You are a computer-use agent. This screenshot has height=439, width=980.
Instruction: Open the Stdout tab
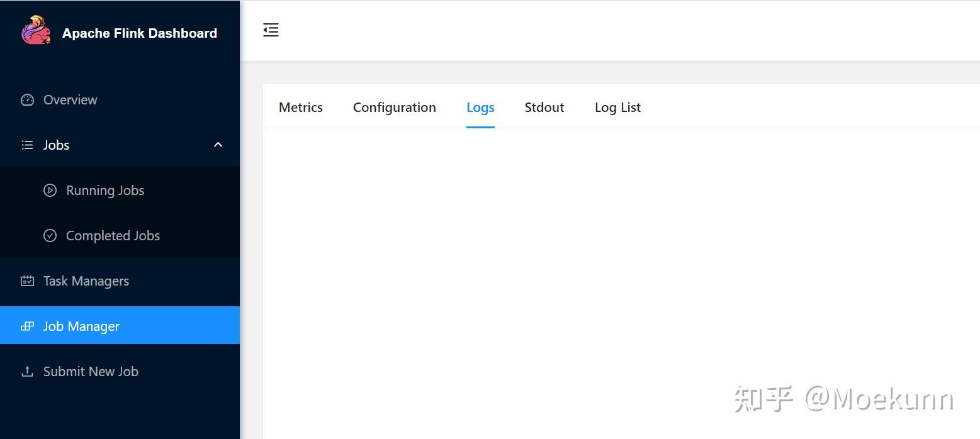point(544,108)
